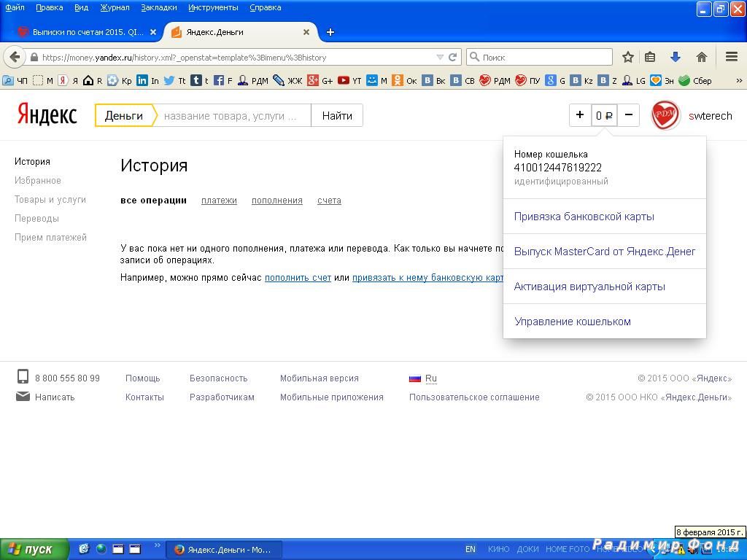Open the 'LG' bookmark
Screen dimensions: 747x560
pos(634,80)
